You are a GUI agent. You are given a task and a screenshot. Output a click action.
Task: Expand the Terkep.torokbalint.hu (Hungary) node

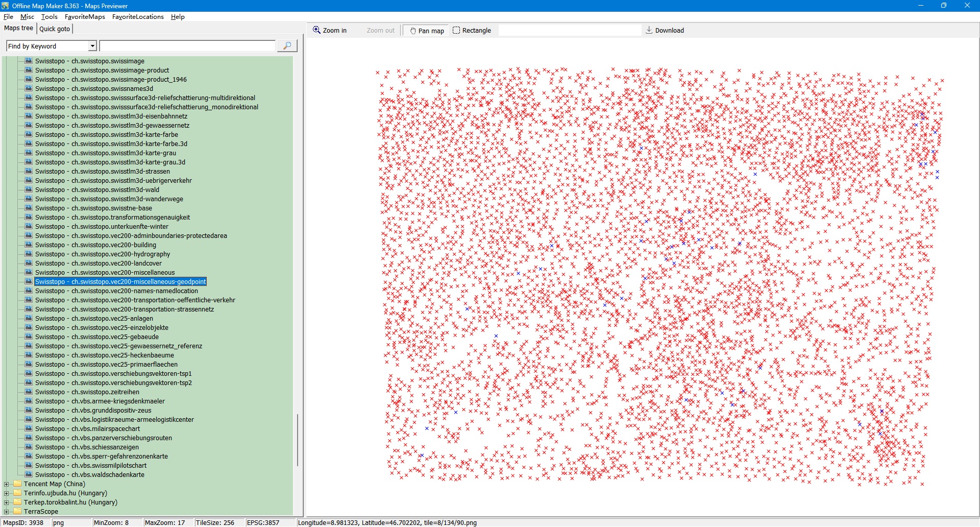(x=6, y=502)
